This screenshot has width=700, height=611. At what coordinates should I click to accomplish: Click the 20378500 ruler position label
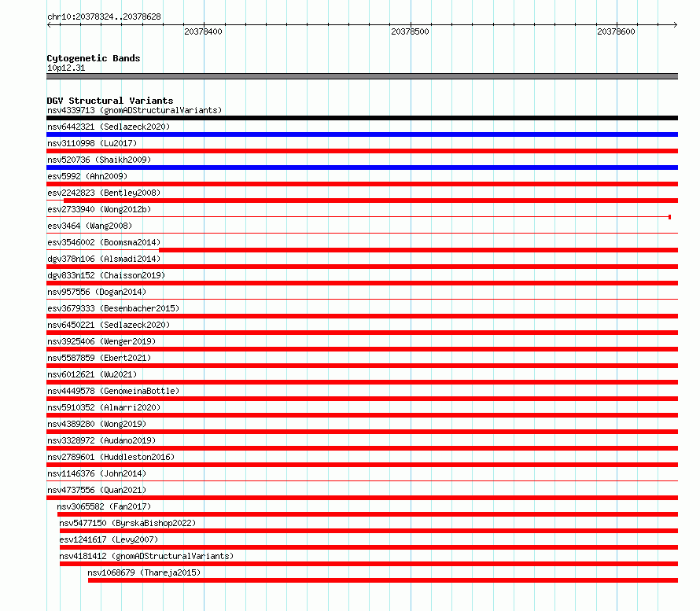click(410, 31)
